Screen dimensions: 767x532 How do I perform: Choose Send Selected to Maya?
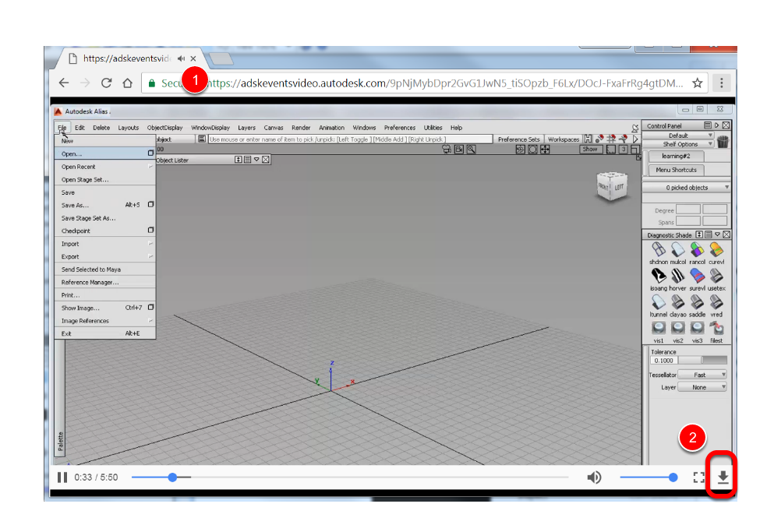(105, 270)
